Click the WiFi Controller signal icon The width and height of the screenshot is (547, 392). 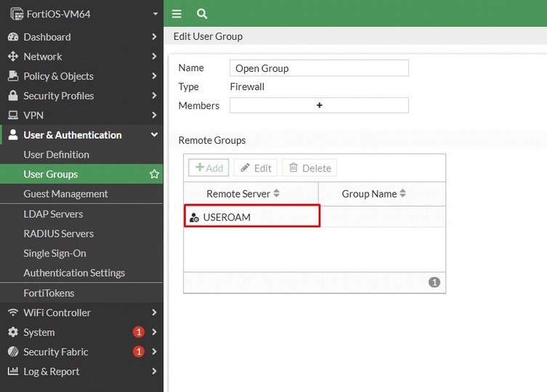pos(13,312)
